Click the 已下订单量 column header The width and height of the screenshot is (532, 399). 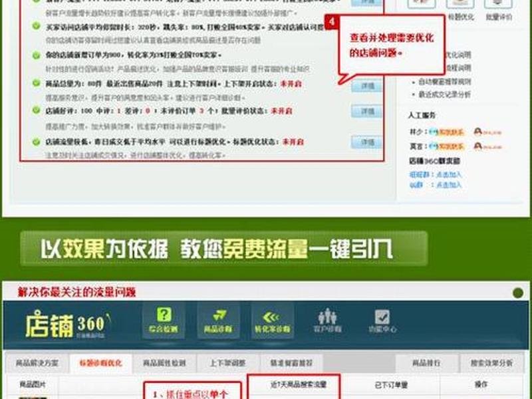pos(391,385)
